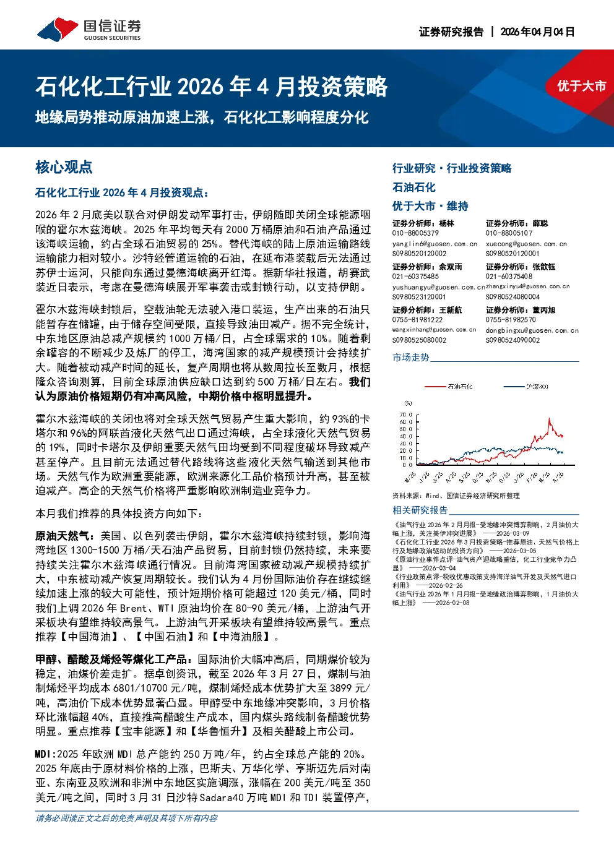Click the bold label 原油天然气：

coord(65,536)
